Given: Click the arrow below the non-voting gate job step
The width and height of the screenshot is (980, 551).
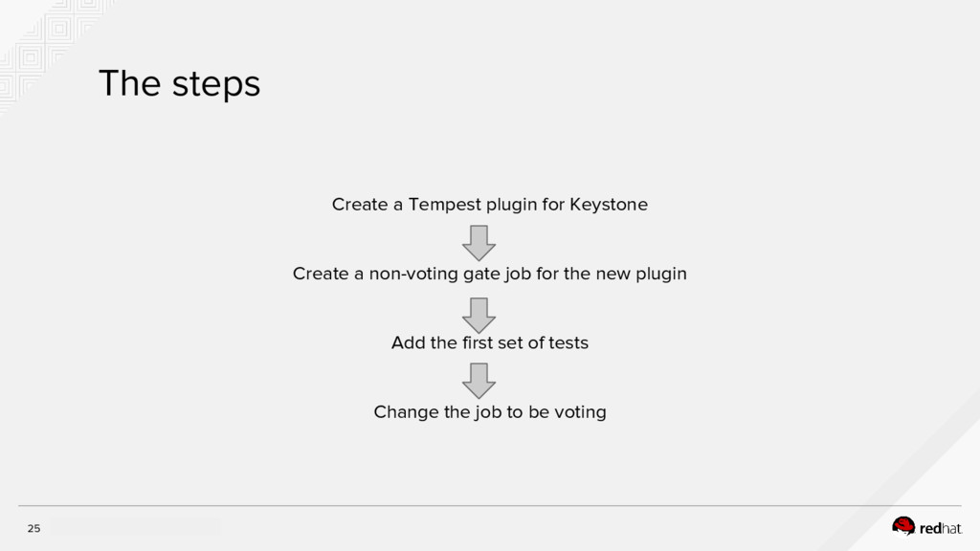Looking at the screenshot, I should click(x=479, y=314).
